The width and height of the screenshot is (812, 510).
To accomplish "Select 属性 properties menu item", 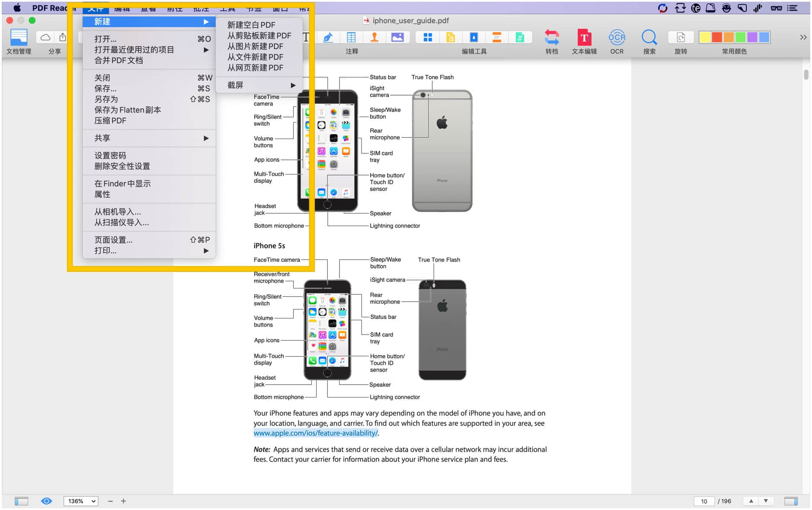I will 149,194.
